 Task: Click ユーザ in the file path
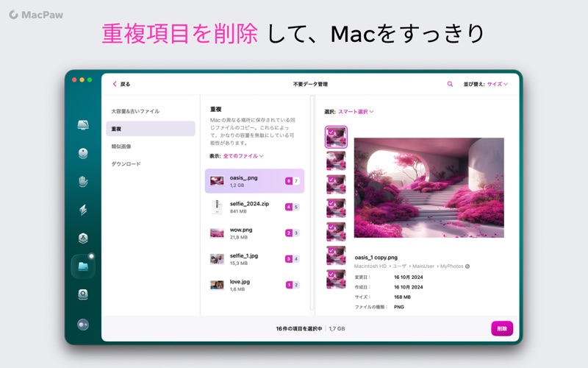(399, 266)
